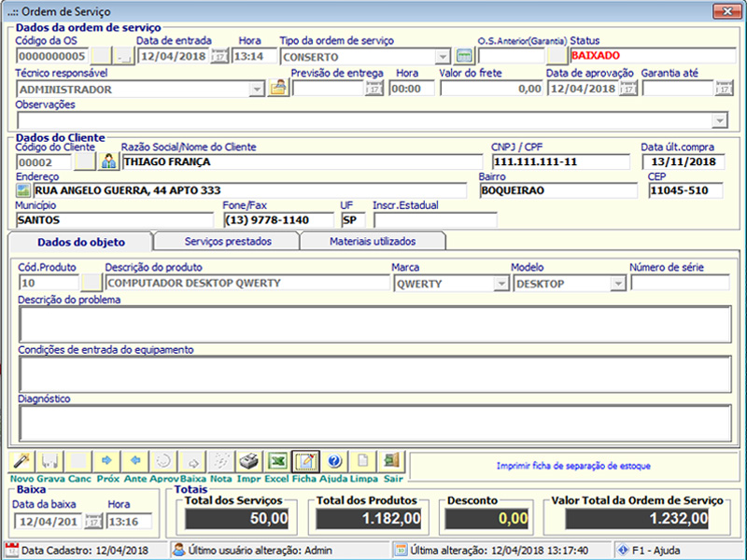
Task: Click the Nota toolbar icon
Action: coord(220,461)
